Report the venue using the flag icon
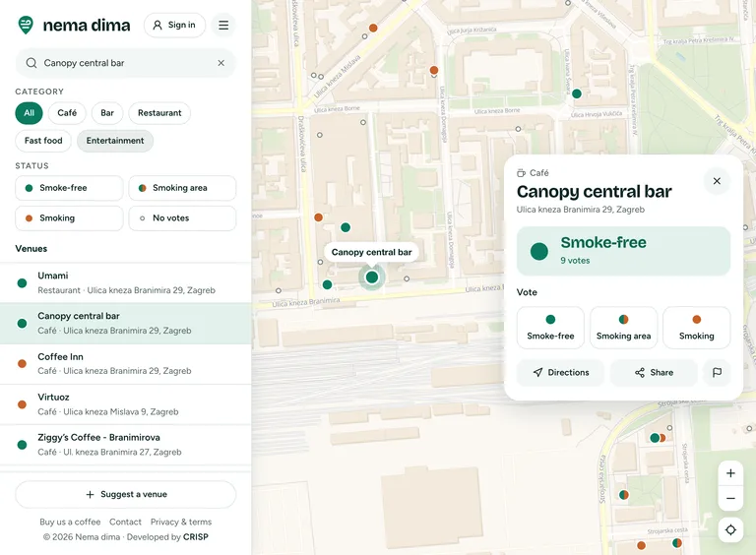Viewport: 756px width, 555px height. point(717,372)
